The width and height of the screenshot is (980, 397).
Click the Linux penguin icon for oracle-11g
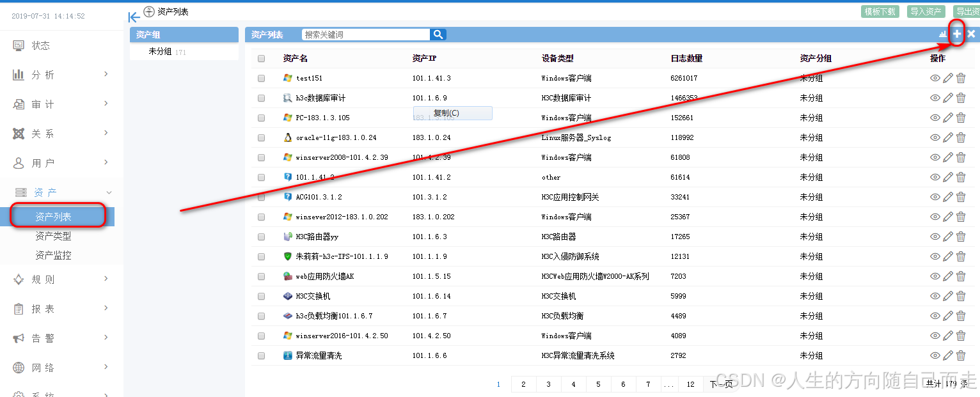(287, 137)
